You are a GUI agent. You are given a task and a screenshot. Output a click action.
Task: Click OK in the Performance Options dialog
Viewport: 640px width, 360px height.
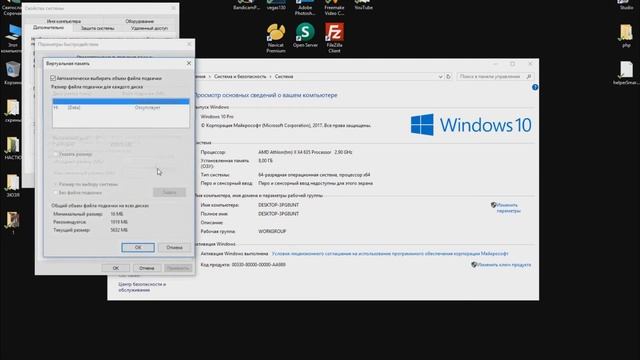(116, 268)
